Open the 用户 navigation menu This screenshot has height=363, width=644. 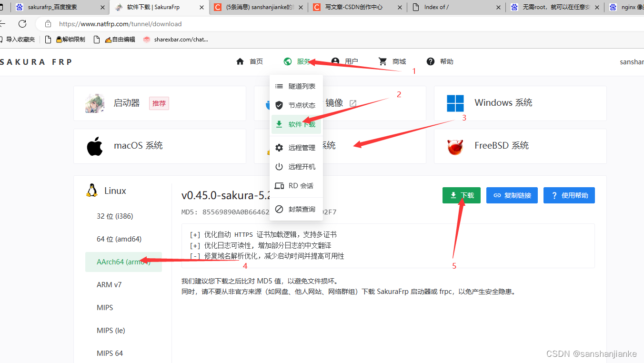[x=345, y=61]
